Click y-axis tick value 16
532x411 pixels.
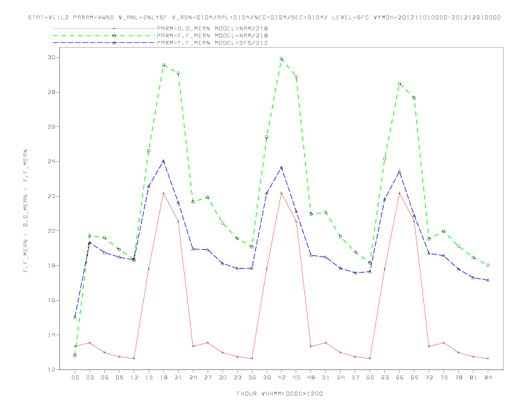[x=51, y=300]
